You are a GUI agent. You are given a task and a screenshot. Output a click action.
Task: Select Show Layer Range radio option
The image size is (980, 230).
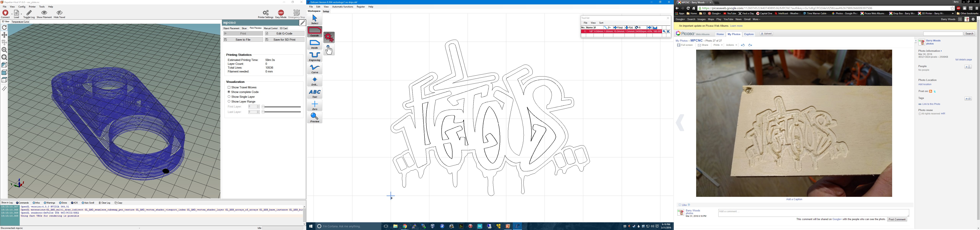(x=229, y=102)
